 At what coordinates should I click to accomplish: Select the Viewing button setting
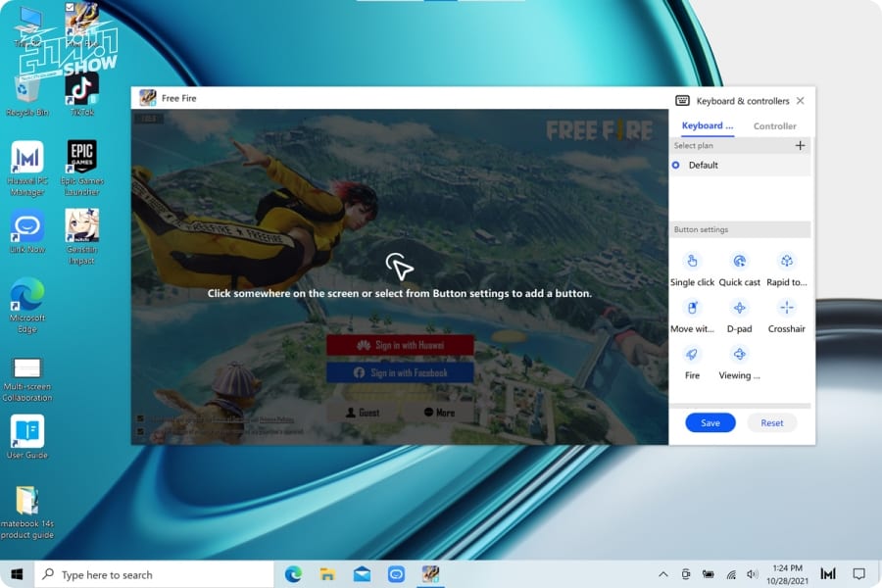(x=739, y=363)
